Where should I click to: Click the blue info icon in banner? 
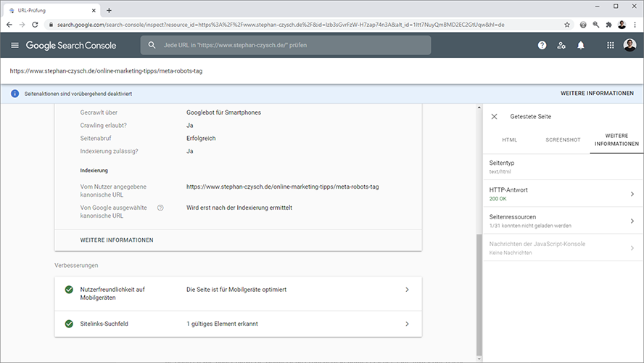[x=15, y=94]
